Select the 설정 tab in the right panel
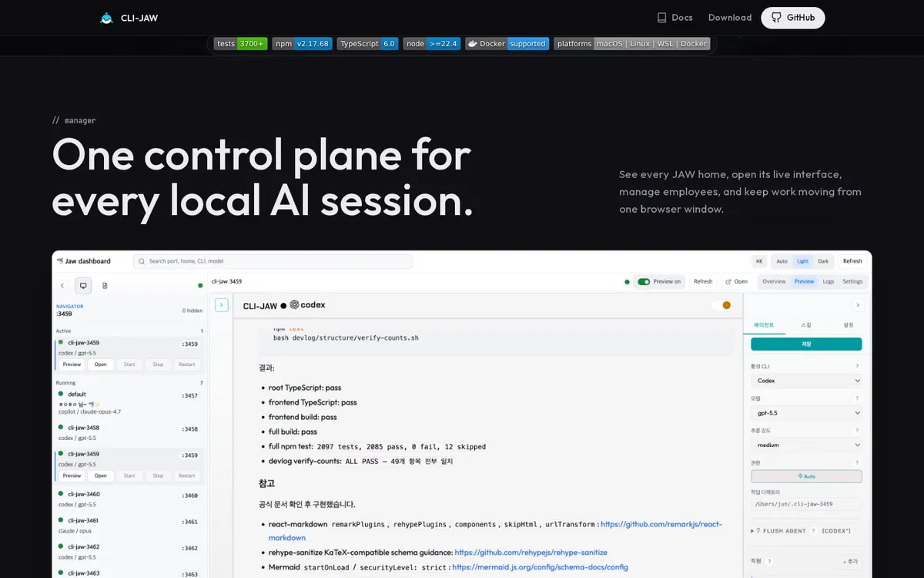Viewport: 924px width, 578px height. pyautogui.click(x=849, y=326)
